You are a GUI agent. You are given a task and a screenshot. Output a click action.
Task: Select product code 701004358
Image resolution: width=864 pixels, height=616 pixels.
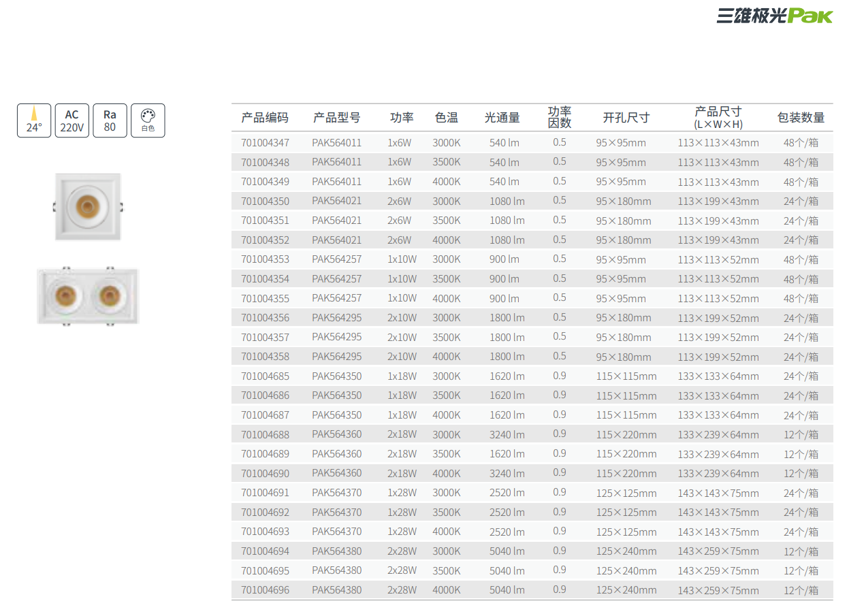[x=265, y=357]
